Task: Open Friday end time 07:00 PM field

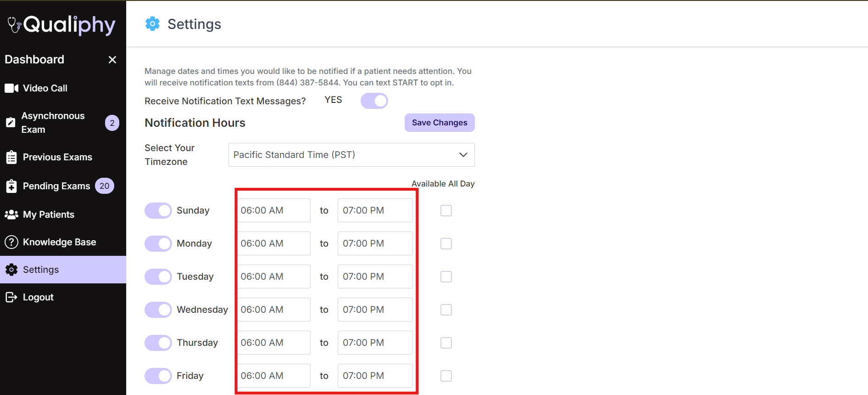Action: 375,376
